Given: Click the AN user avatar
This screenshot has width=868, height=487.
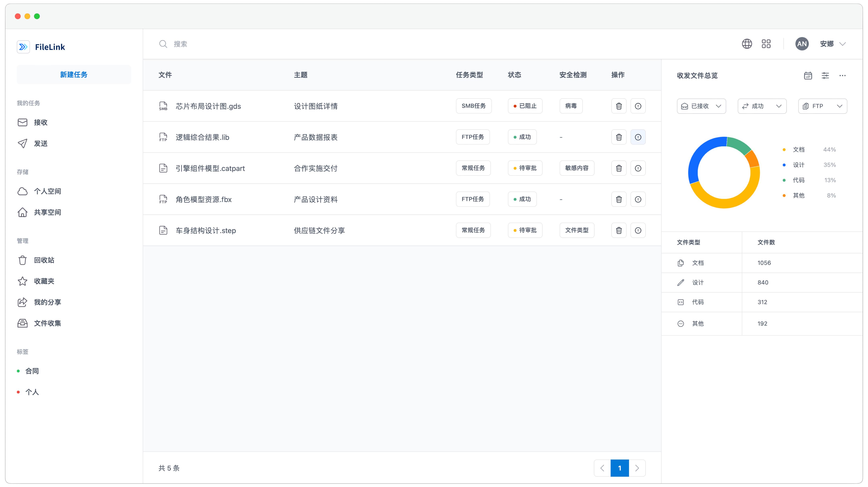Looking at the screenshot, I should pyautogui.click(x=802, y=44).
